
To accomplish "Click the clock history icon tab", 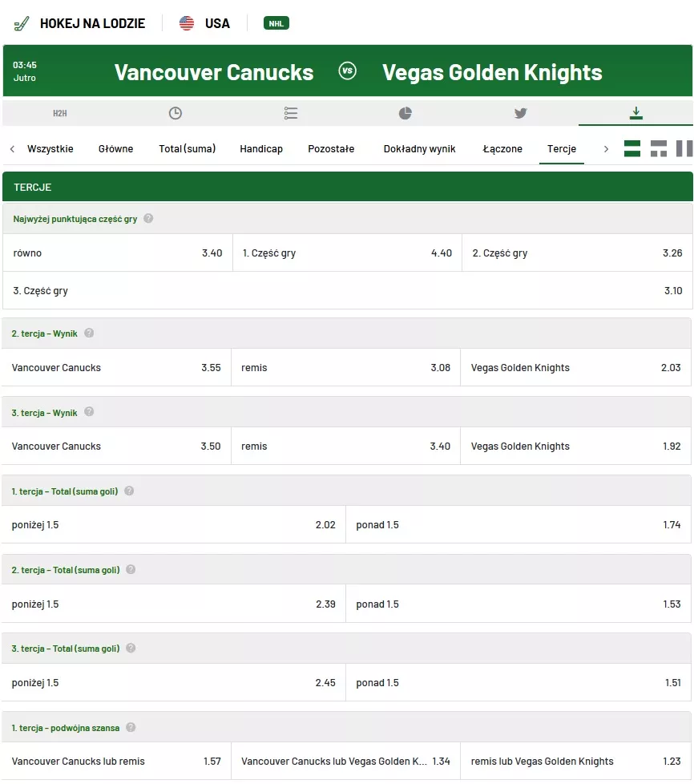I will coord(176,113).
